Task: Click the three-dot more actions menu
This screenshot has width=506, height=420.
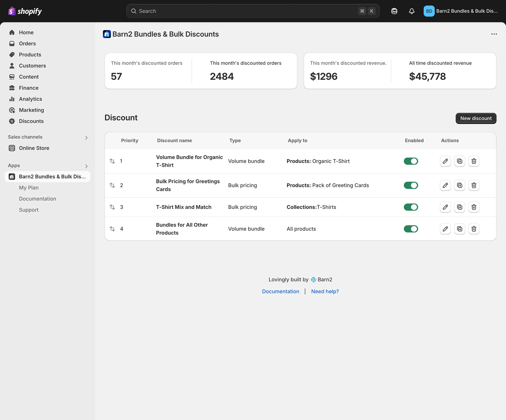Action: point(494,34)
